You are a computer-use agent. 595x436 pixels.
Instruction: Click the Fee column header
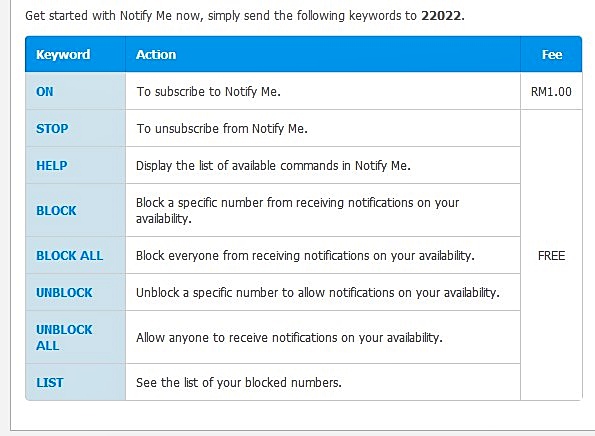coord(552,55)
